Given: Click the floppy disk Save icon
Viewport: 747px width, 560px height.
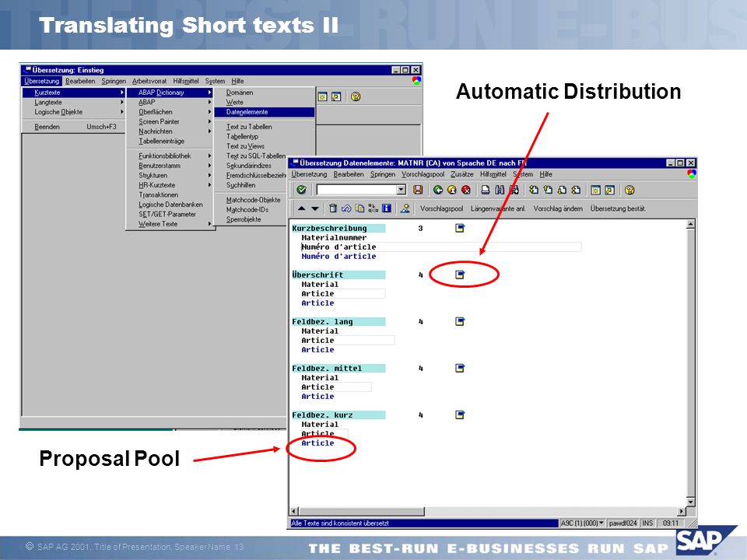Looking at the screenshot, I should [x=418, y=190].
